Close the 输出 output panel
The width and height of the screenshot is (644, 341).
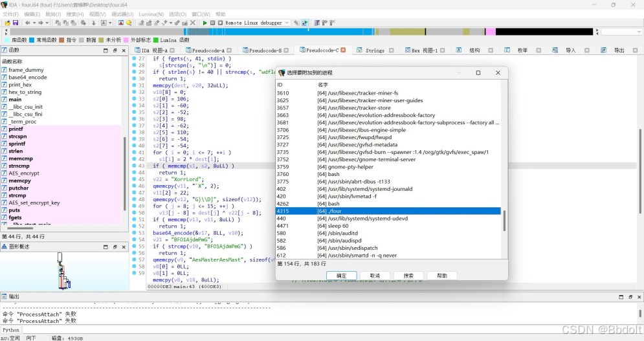(x=639, y=296)
